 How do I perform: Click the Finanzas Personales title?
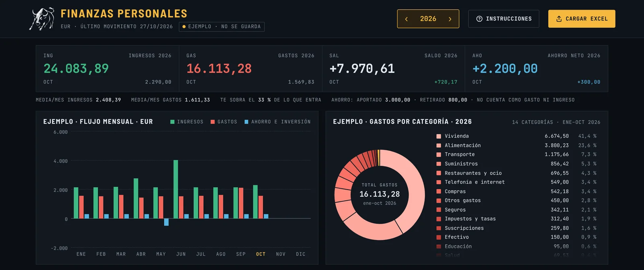pyautogui.click(x=124, y=14)
